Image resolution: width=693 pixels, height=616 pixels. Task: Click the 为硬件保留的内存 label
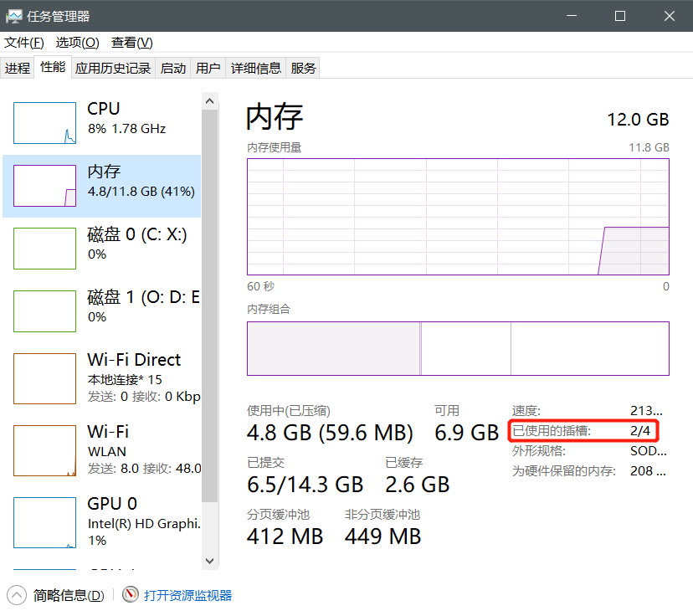click(x=564, y=471)
